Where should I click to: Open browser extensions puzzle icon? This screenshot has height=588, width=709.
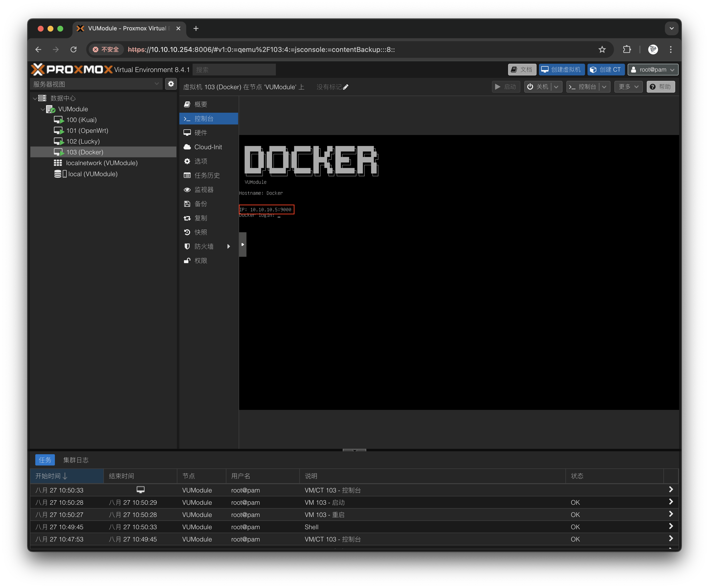tap(627, 50)
